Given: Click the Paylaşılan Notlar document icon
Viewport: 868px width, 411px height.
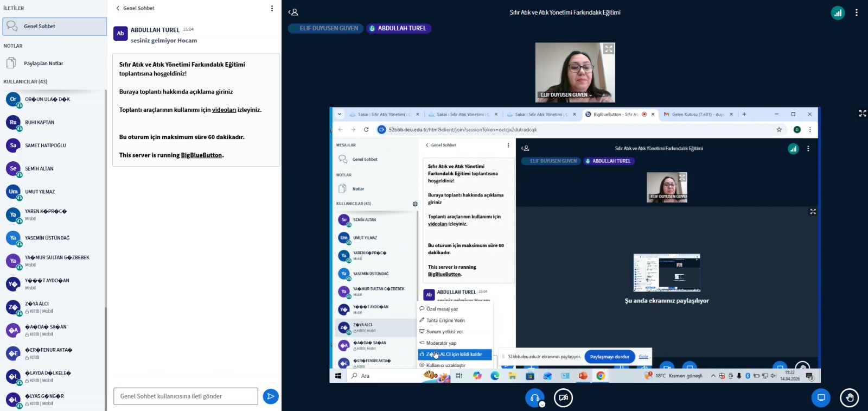Looking at the screenshot, I should click(x=11, y=64).
